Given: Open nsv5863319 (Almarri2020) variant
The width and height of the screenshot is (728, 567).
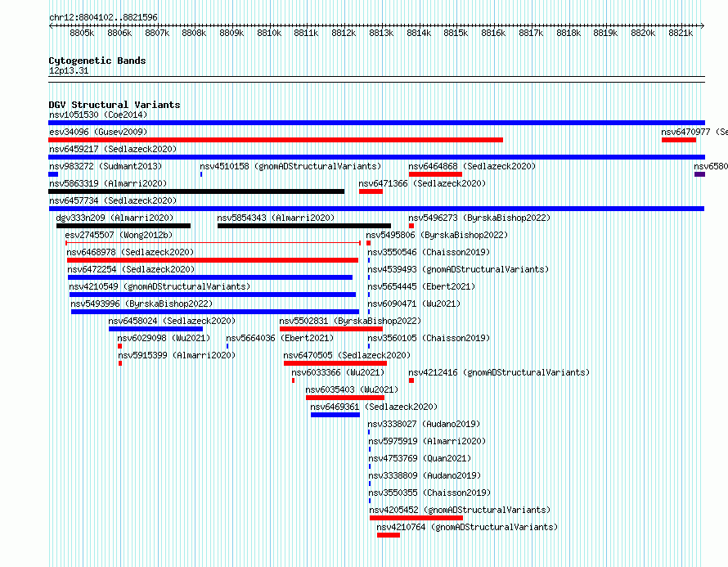Looking at the screenshot, I should pos(108,183).
